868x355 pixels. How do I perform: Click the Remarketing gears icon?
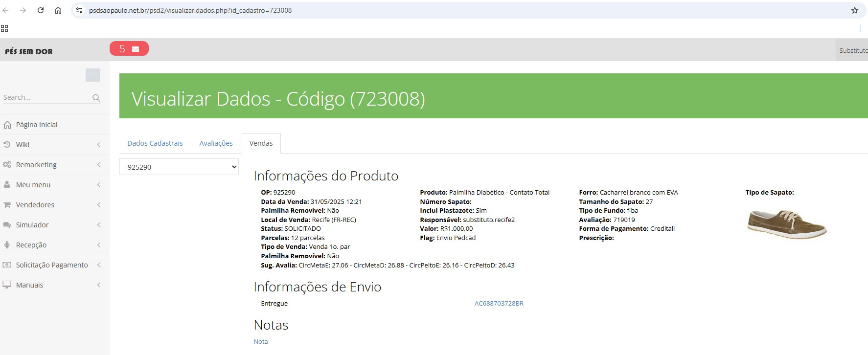click(7, 165)
